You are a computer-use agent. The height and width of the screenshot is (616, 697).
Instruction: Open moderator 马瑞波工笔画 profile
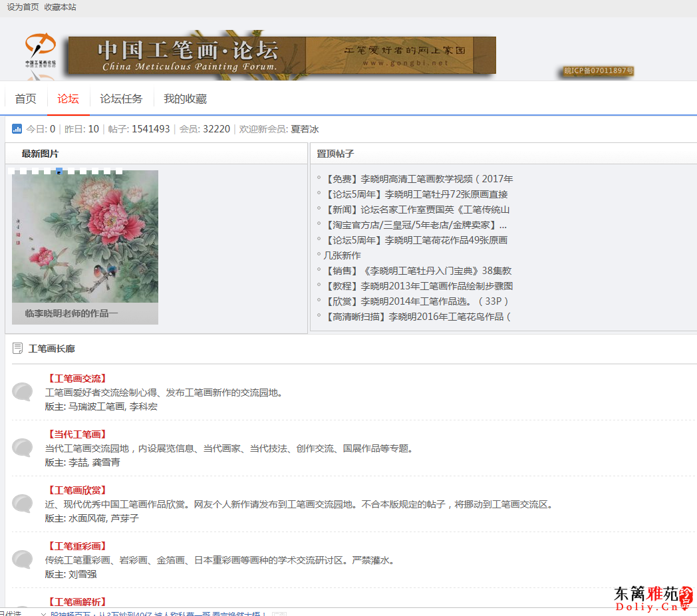96,406
